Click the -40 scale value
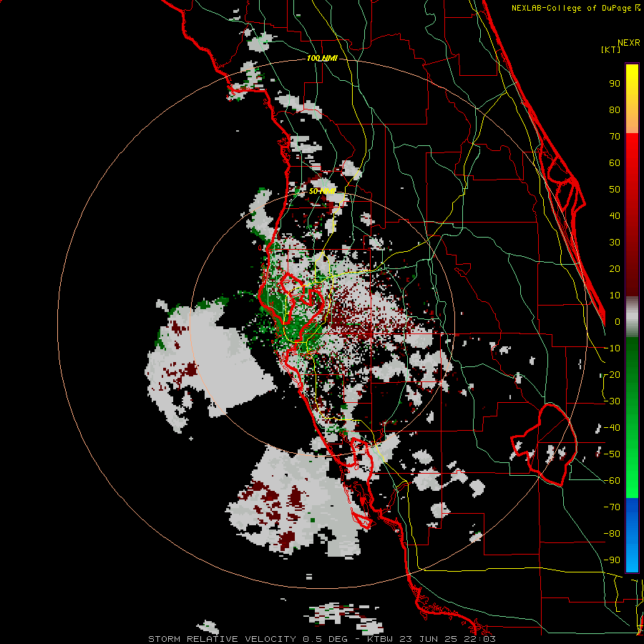Viewport: 644px width, 644px height. [x=612, y=428]
